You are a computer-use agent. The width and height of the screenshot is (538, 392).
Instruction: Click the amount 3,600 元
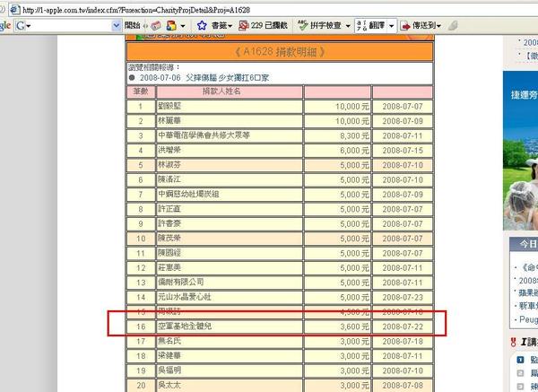point(354,327)
